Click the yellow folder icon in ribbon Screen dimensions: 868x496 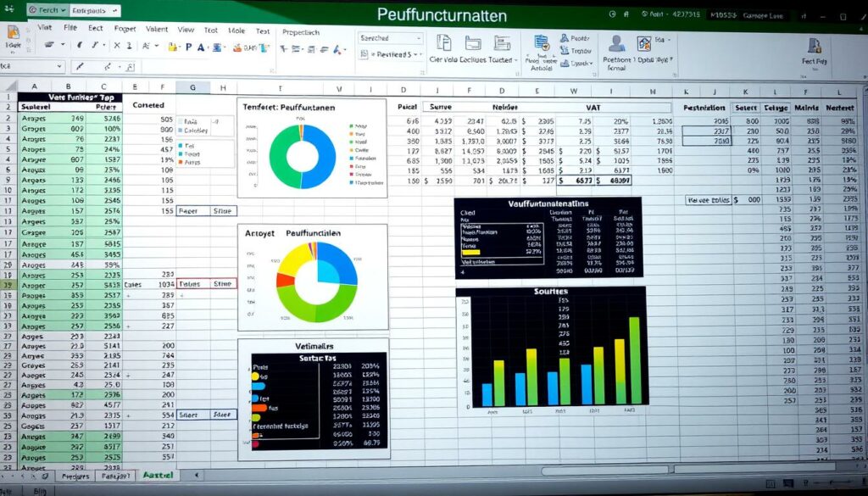point(173,47)
